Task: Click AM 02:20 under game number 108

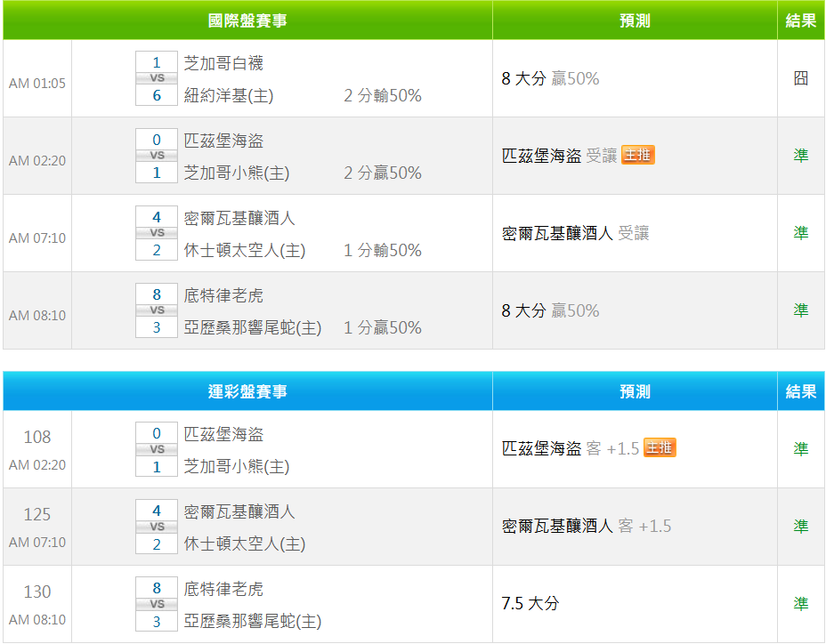Action: (37, 465)
